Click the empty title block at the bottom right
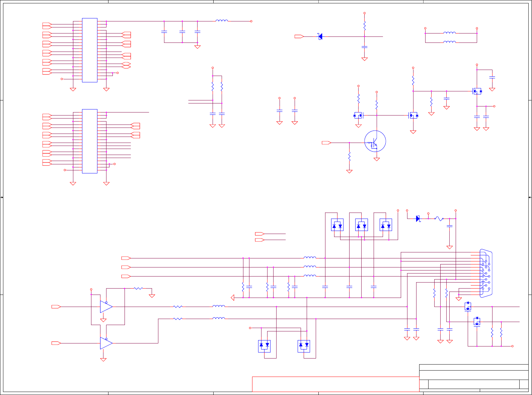This screenshot has width=532, height=395. coord(474,378)
